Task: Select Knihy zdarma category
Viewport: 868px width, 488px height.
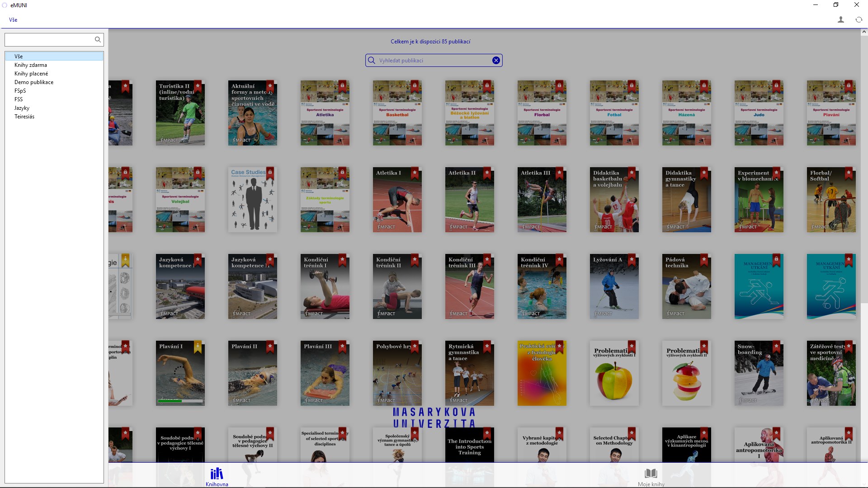Action: point(31,65)
